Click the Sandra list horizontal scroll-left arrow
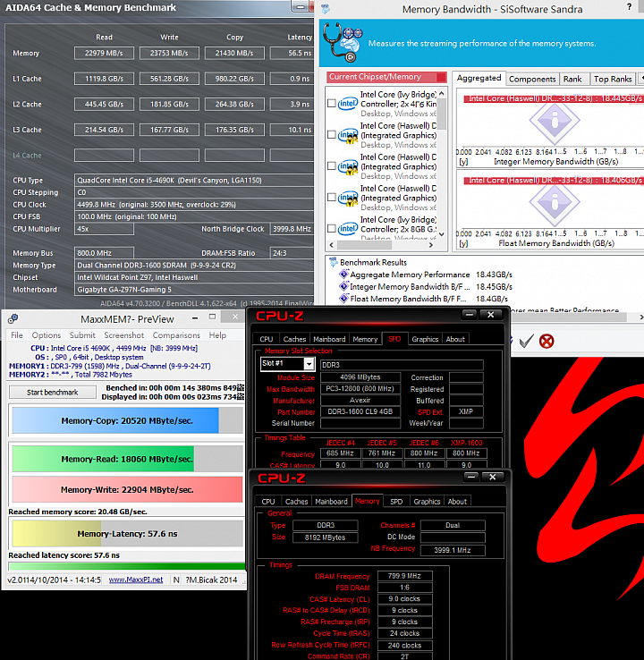The height and width of the screenshot is (660, 644). tap(331, 245)
